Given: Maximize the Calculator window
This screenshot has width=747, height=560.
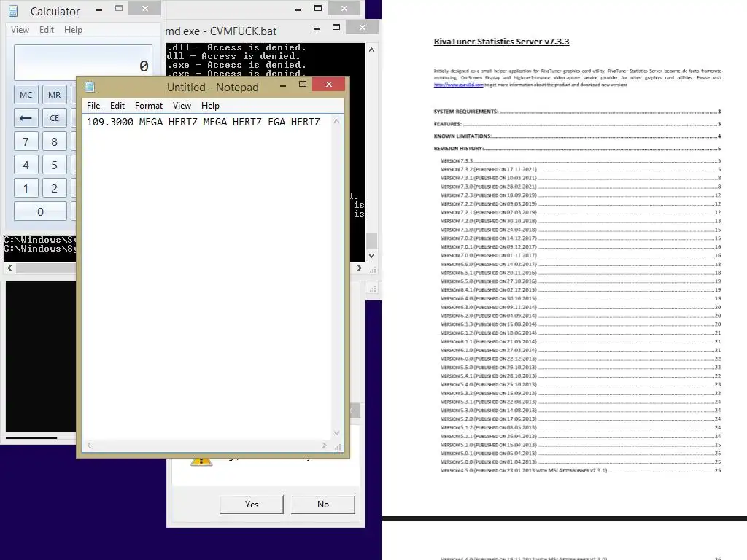Looking at the screenshot, I should tap(119, 8).
